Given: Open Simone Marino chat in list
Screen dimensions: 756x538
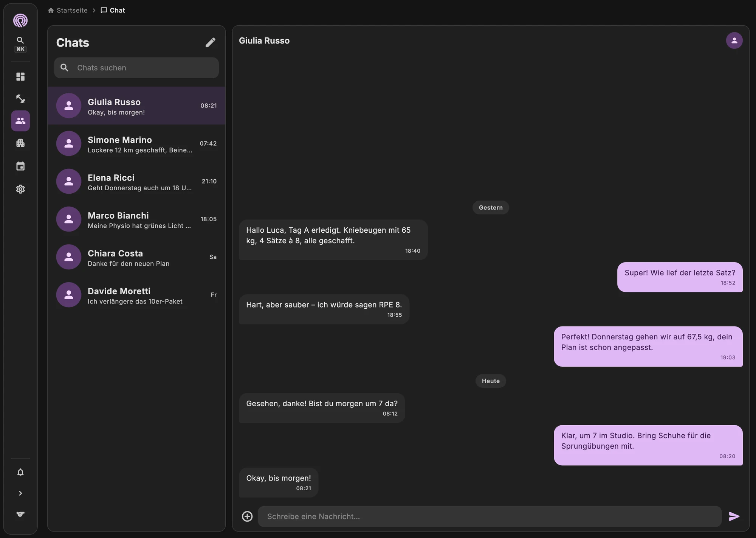Looking at the screenshot, I should point(136,143).
